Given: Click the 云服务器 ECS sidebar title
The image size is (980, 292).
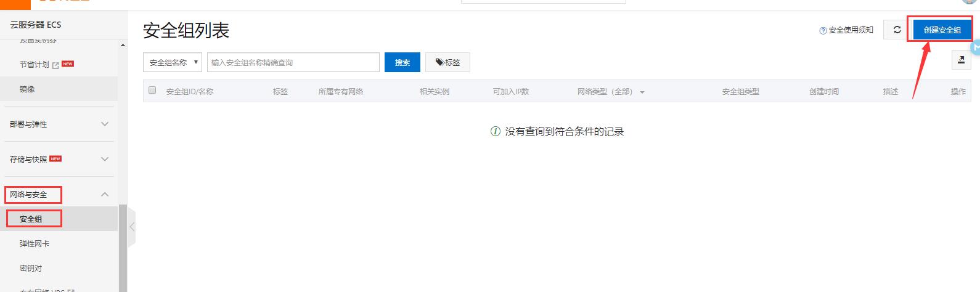Looking at the screenshot, I should 36,25.
